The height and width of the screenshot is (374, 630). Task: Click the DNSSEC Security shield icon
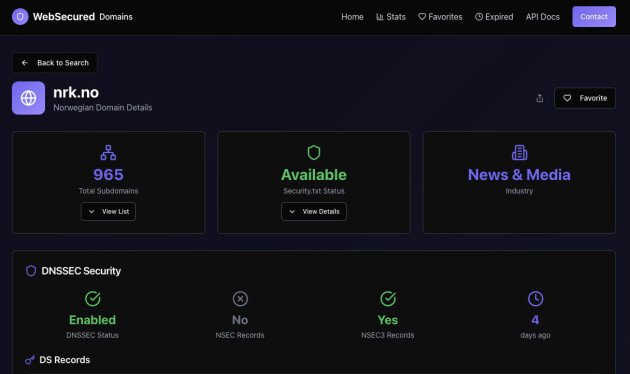pyautogui.click(x=31, y=271)
